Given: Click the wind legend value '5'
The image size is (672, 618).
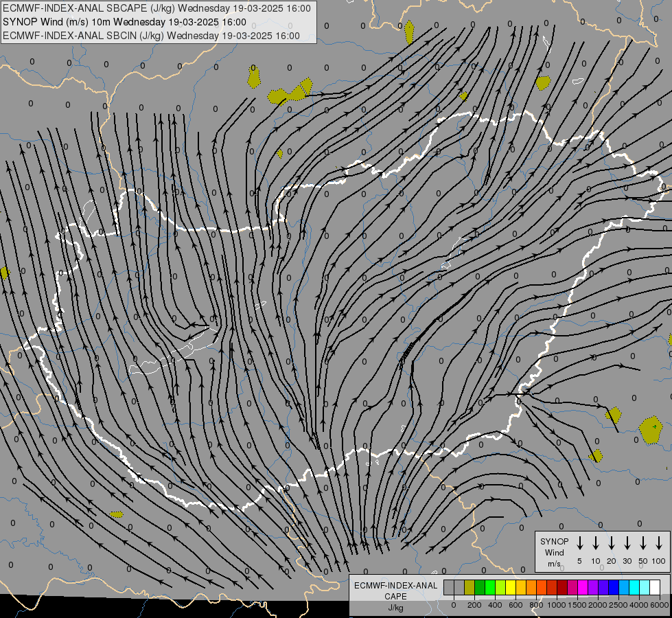Looking at the screenshot, I should click(x=579, y=561).
